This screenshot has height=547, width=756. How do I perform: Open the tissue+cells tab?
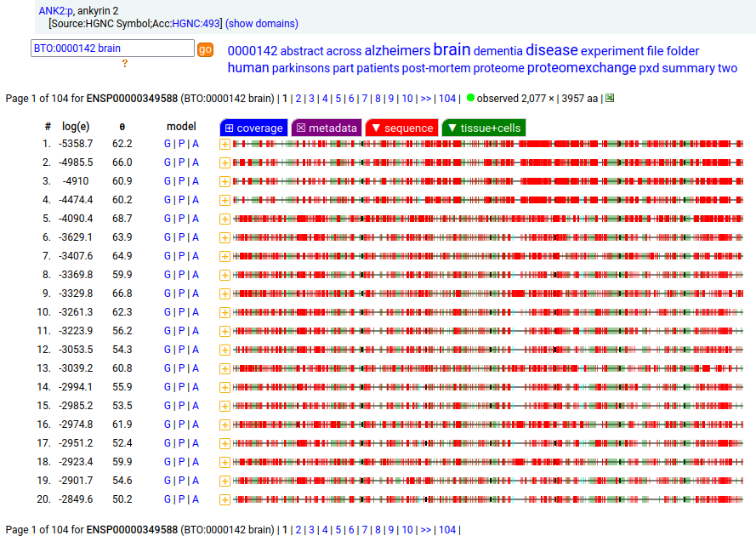[484, 128]
